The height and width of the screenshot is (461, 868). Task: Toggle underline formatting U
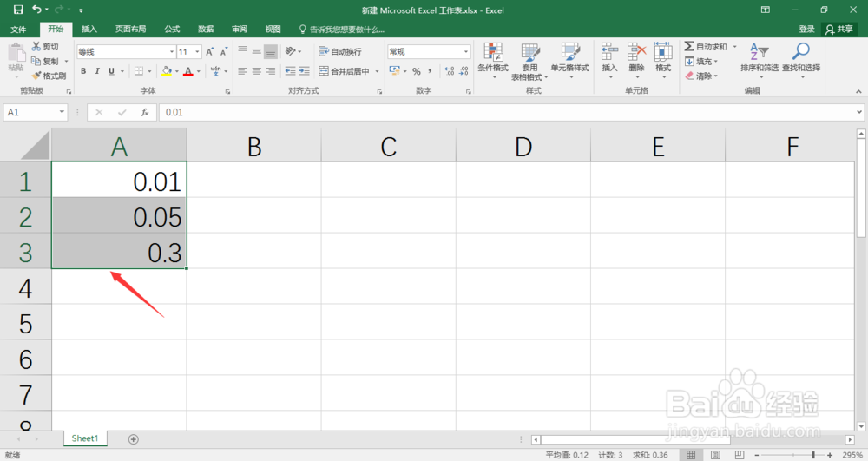(111, 71)
